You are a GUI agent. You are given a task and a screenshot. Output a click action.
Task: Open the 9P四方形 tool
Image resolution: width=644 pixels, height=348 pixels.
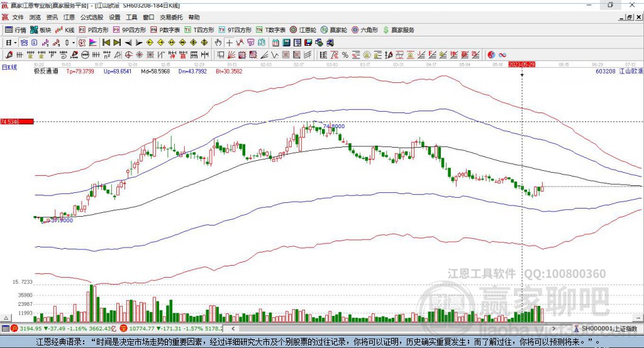tap(130, 30)
